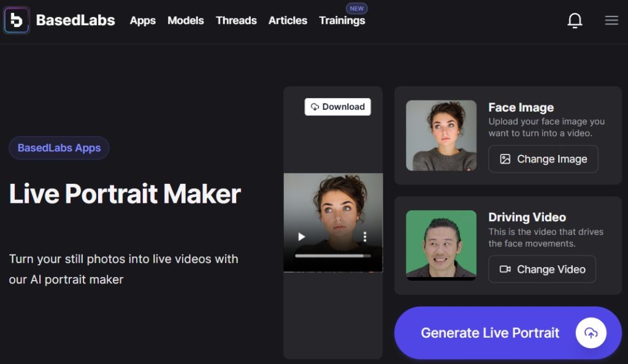This screenshot has width=628, height=364.
Task: Select the Face Image thumbnail
Action: 441,135
